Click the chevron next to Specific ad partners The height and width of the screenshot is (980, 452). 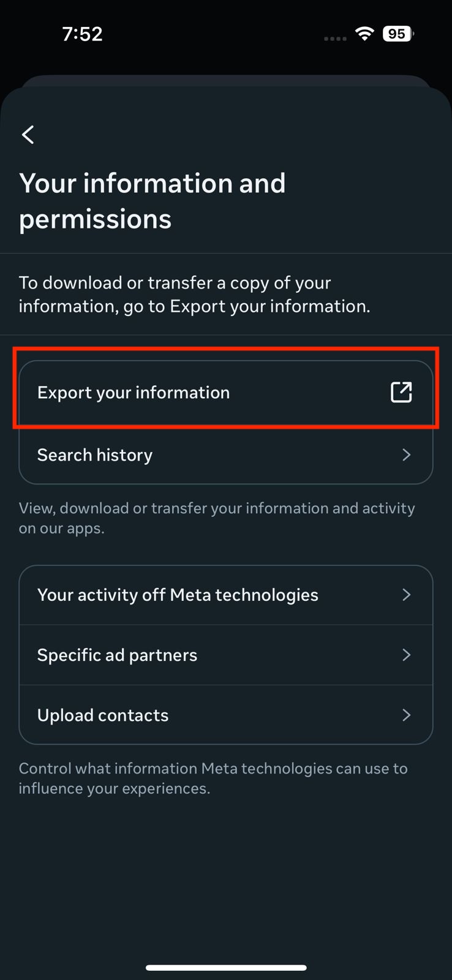click(x=406, y=655)
